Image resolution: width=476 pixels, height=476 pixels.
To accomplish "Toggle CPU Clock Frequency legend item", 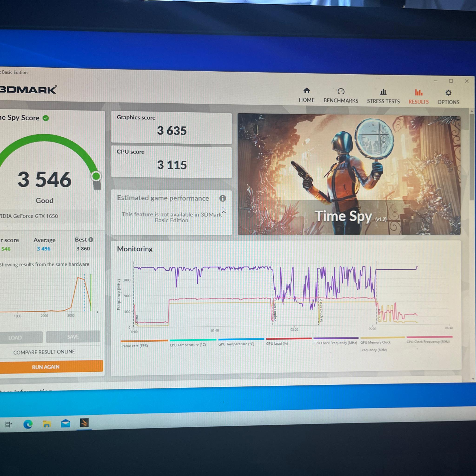I will (336, 341).
